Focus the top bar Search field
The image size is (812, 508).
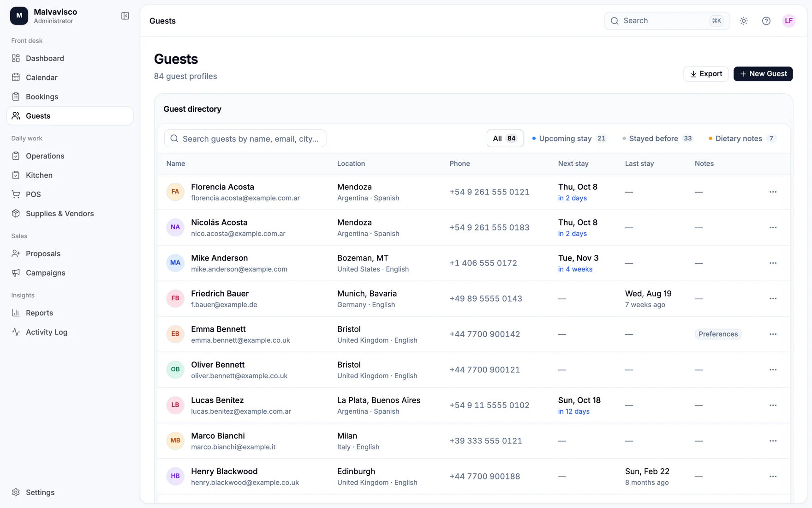(667, 21)
